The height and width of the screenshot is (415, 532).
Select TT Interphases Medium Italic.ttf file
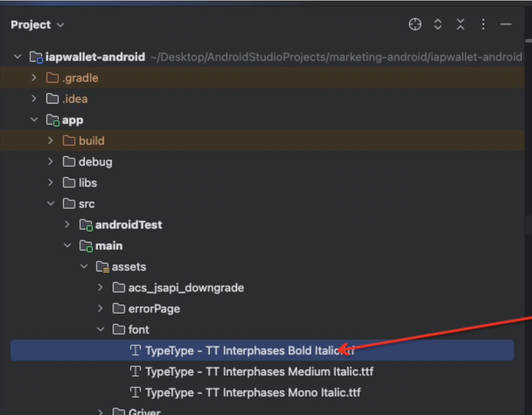click(x=259, y=372)
